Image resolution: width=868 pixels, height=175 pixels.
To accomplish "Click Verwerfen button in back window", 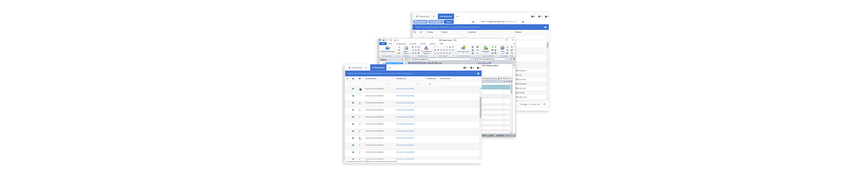I will pyautogui.click(x=435, y=22).
